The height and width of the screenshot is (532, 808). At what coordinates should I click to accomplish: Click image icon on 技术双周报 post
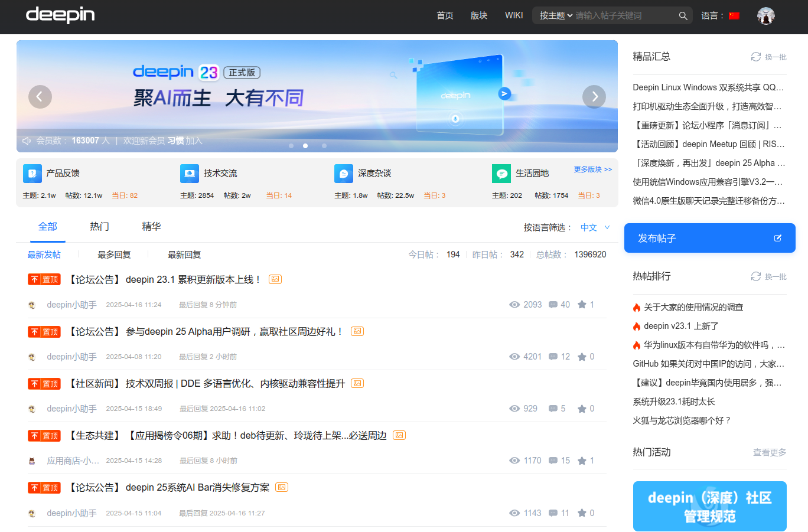357,383
